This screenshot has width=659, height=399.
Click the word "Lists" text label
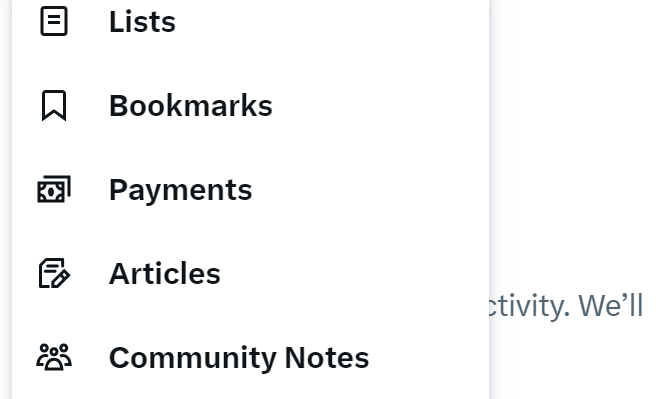pos(142,21)
